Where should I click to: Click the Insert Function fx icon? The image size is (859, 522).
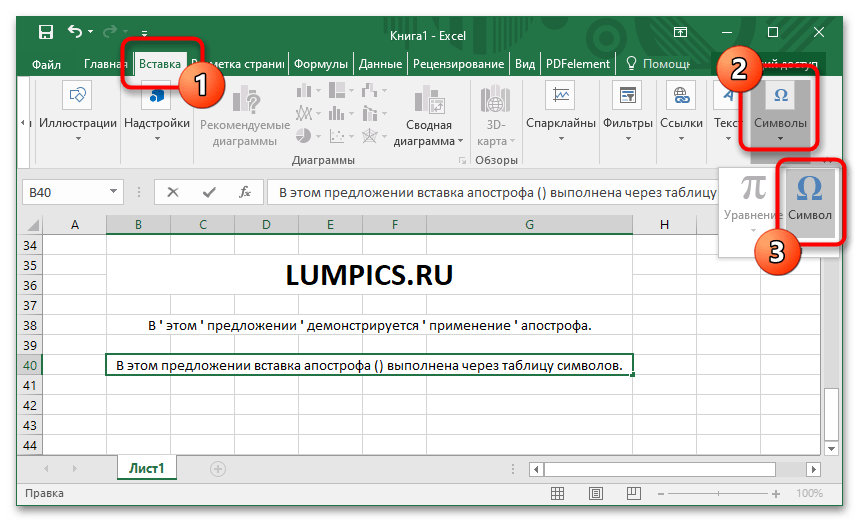(243, 193)
